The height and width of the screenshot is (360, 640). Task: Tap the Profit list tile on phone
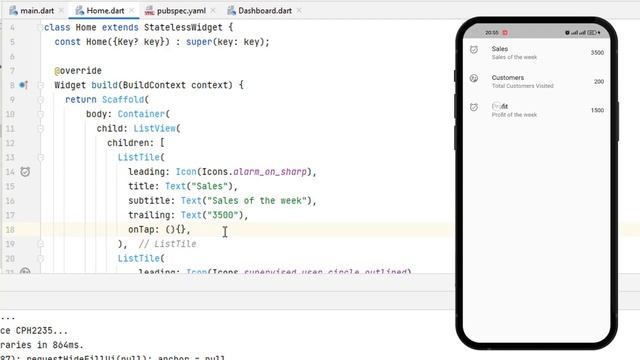tap(536, 110)
